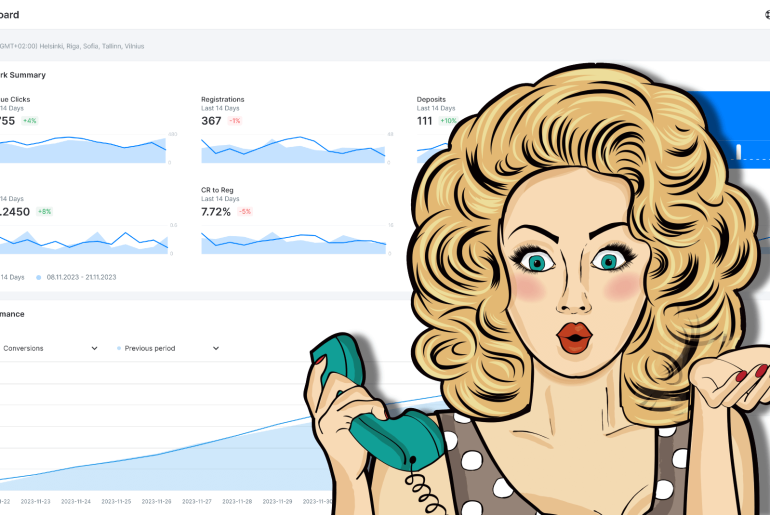The width and height of the screenshot is (770, 515).
Task: Click the x-axis date label 2023-11-29
Action: (x=277, y=502)
